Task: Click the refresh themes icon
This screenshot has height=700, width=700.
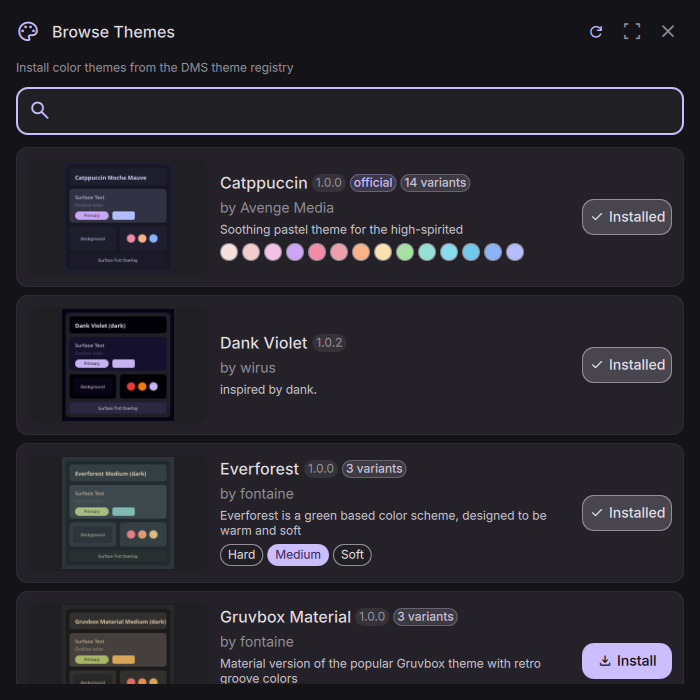Action: pos(596,32)
